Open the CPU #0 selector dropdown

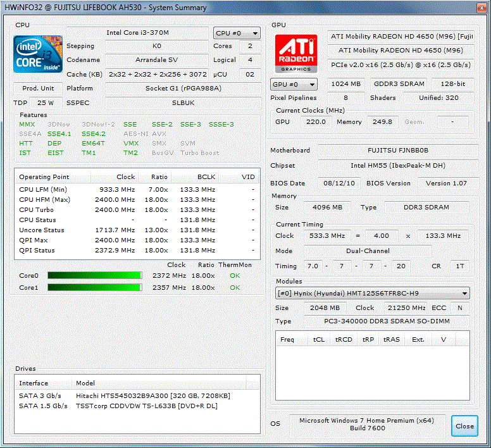point(237,33)
